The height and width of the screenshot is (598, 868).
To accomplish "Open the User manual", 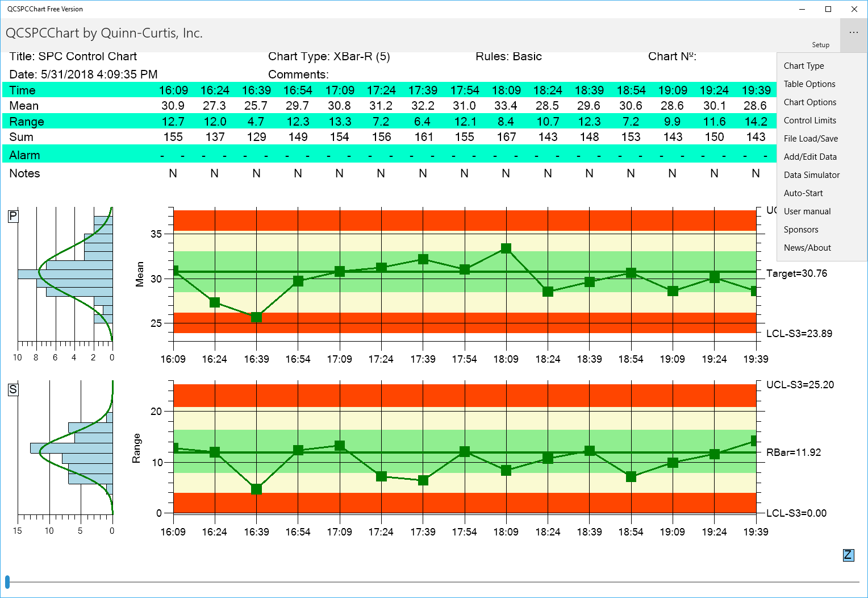I will click(807, 211).
